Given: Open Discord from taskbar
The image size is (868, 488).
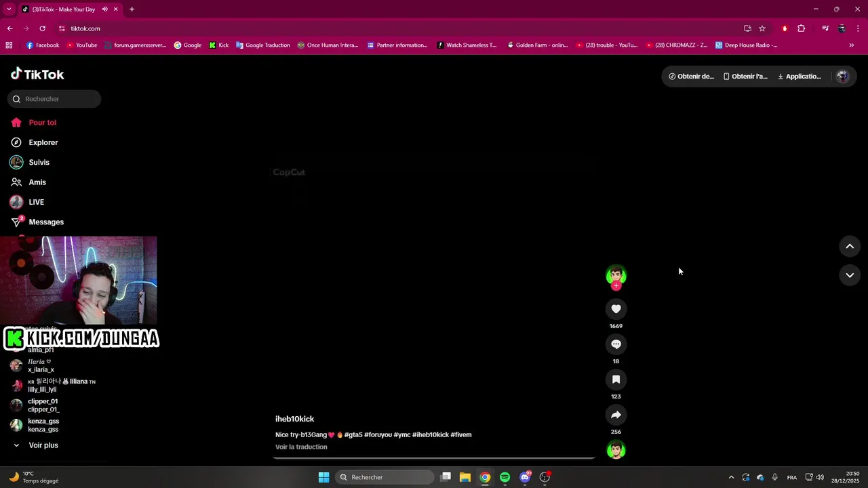Looking at the screenshot, I should 524,477.
